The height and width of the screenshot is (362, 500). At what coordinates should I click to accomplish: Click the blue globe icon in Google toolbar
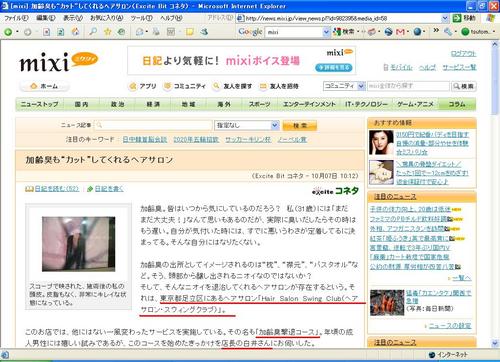pyautogui.click(x=417, y=32)
